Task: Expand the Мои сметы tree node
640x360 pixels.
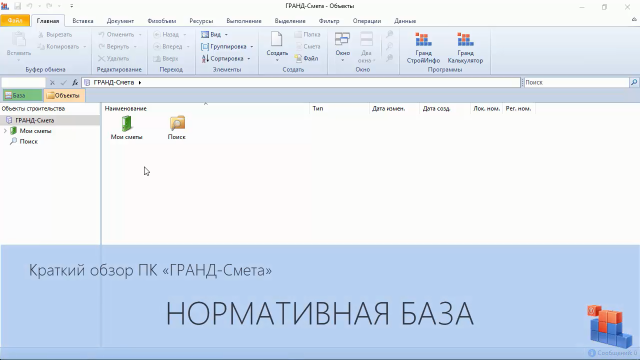Action: [5, 131]
